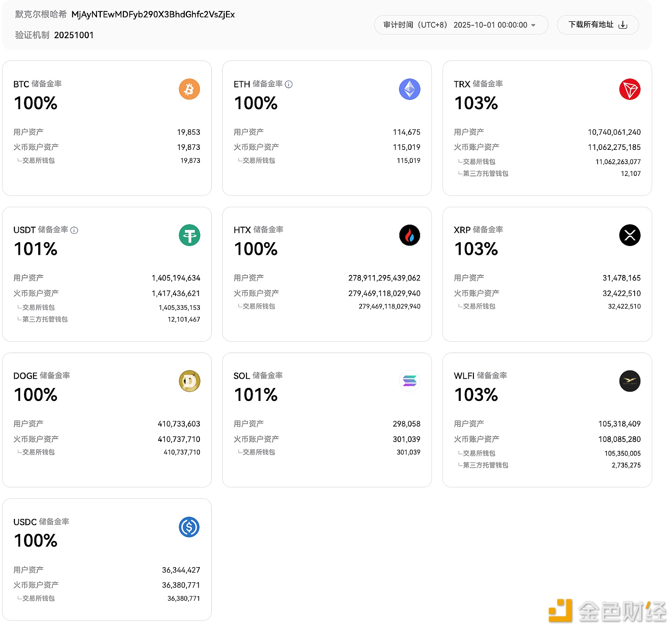This screenshot has width=672, height=628.
Task: Open the info tooltip next to ETH 储备金率
Action: pos(289,84)
